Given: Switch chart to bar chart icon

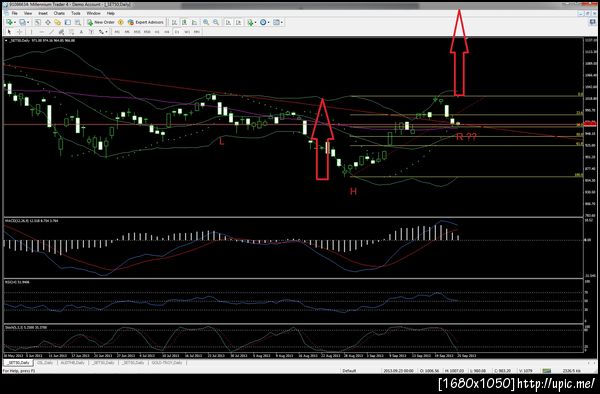Looking at the screenshot, I should pos(174,22).
